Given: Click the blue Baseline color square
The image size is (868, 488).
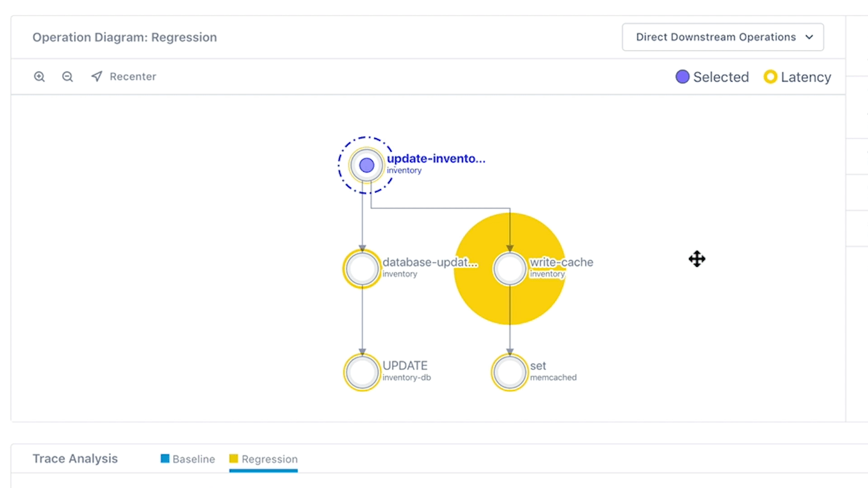Looking at the screenshot, I should coord(165,458).
